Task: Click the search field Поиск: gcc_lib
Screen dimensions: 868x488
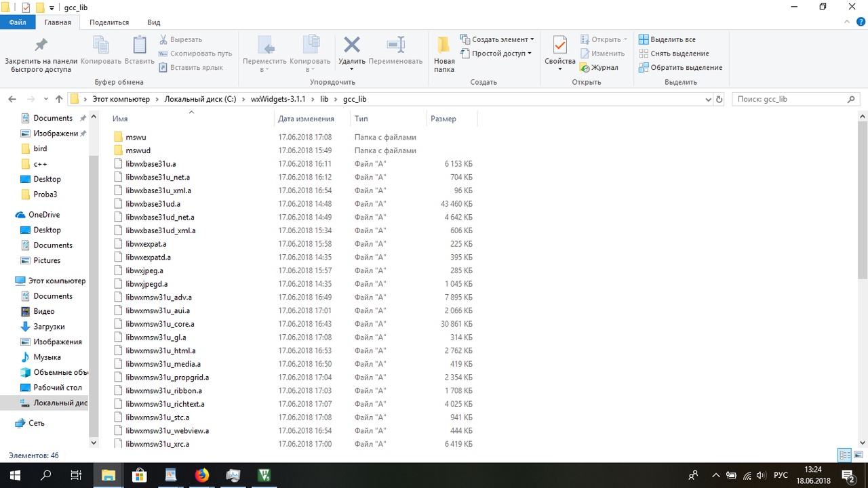Action: [x=796, y=99]
